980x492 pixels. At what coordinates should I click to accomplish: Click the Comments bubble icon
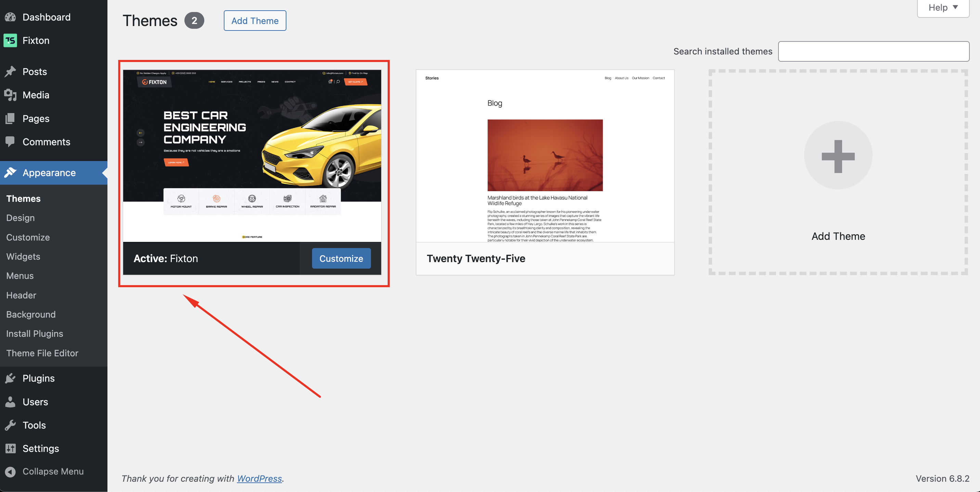(x=10, y=142)
